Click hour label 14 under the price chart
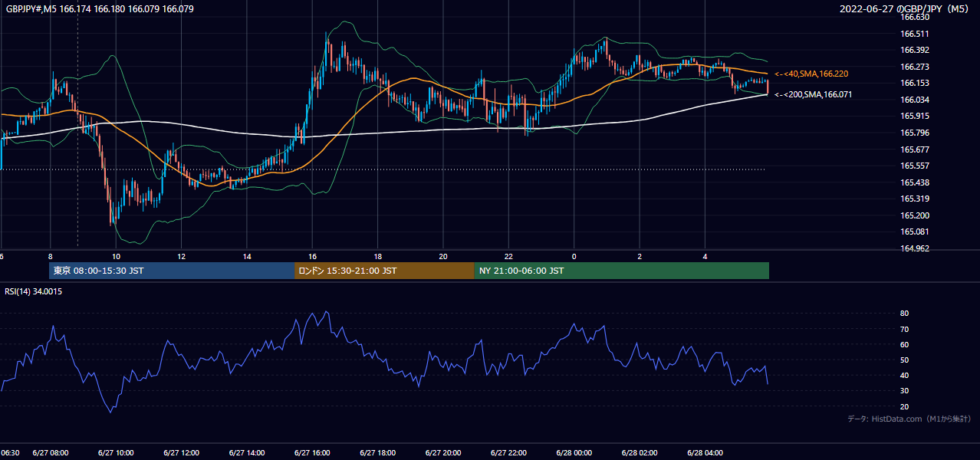 pyautogui.click(x=247, y=256)
